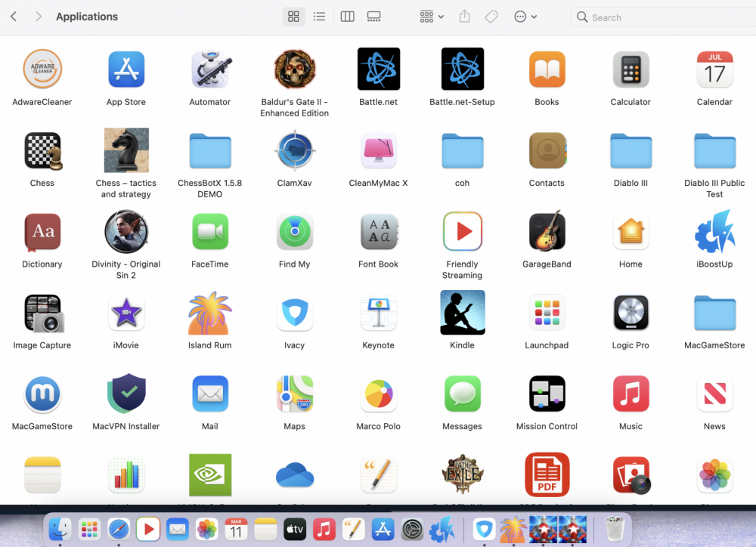The height and width of the screenshot is (547, 756).
Task: Switch to list view
Action: coord(319,16)
